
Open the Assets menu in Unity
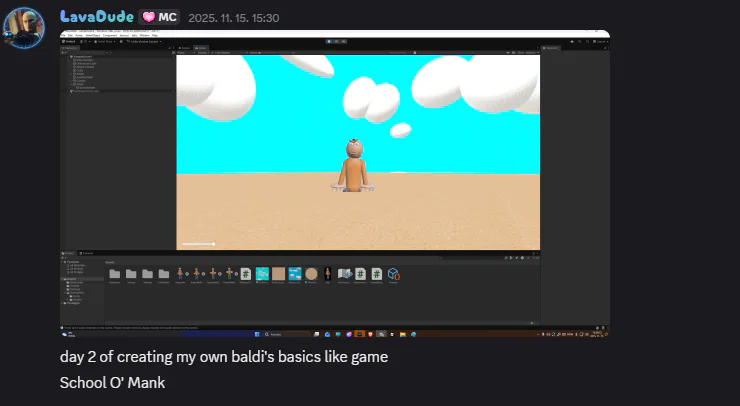[79, 35]
